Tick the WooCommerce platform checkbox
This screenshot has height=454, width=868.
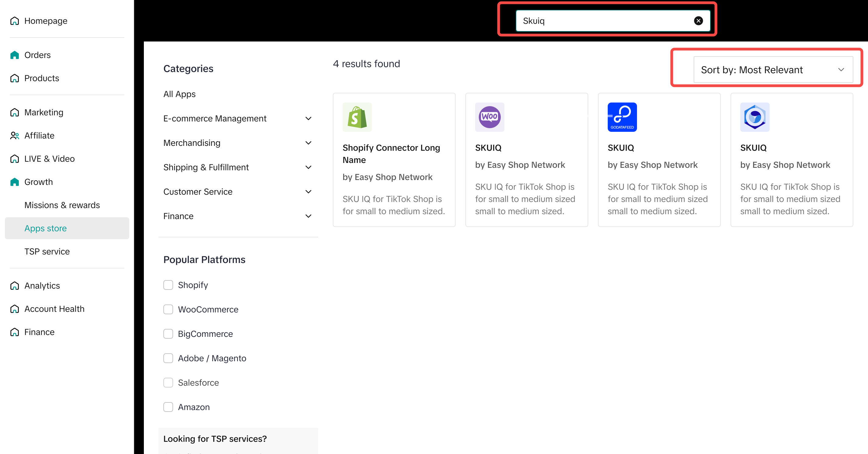(x=168, y=309)
